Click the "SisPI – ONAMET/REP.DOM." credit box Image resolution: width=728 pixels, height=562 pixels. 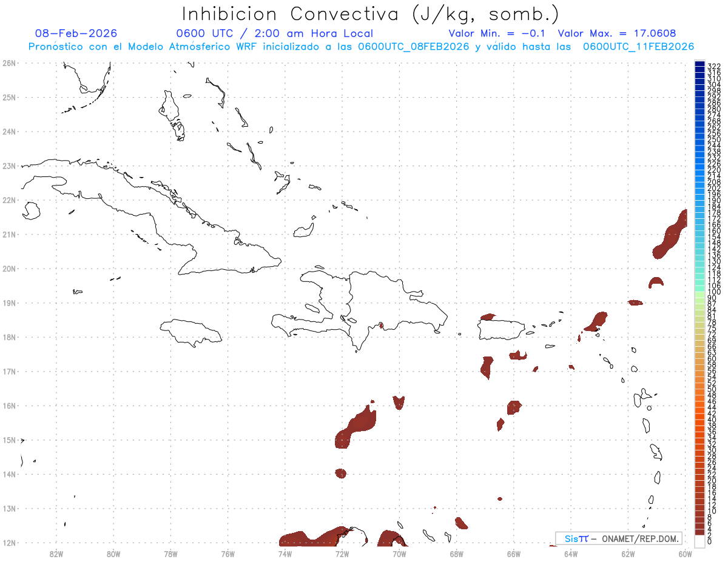619,538
